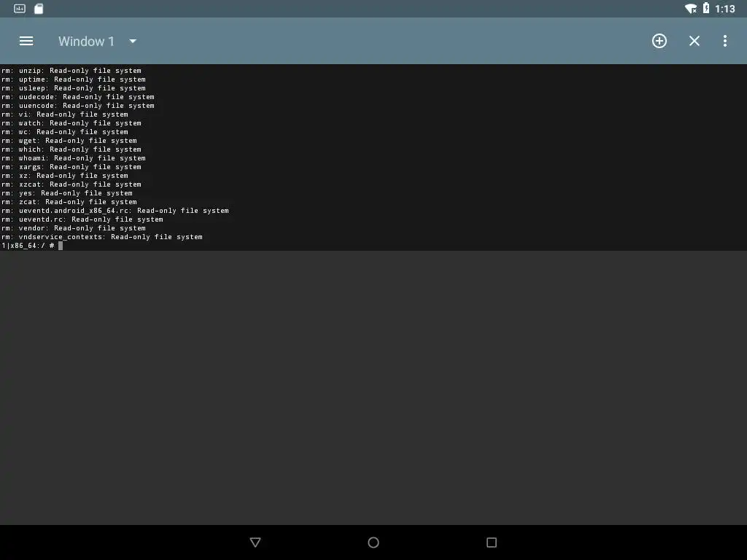747x560 pixels.
Task: Tap the Android recent apps button
Action: pyautogui.click(x=492, y=542)
